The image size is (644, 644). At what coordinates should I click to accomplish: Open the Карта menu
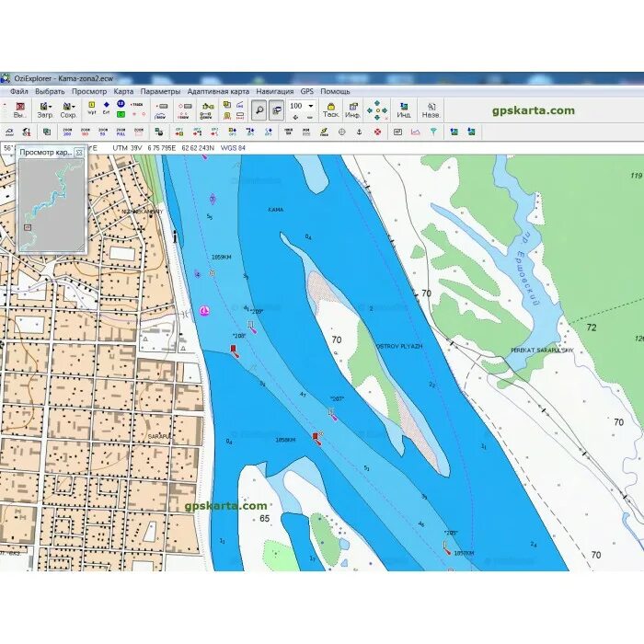(123, 91)
